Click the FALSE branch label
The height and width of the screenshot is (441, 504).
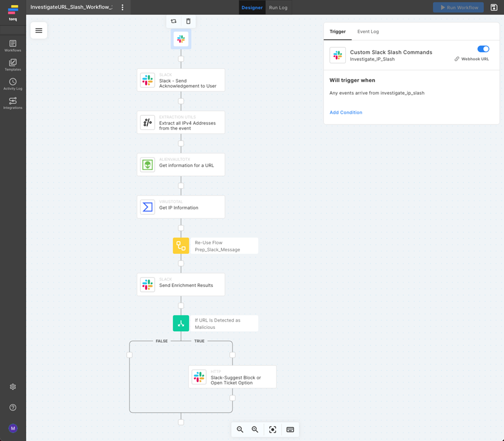[x=161, y=341]
